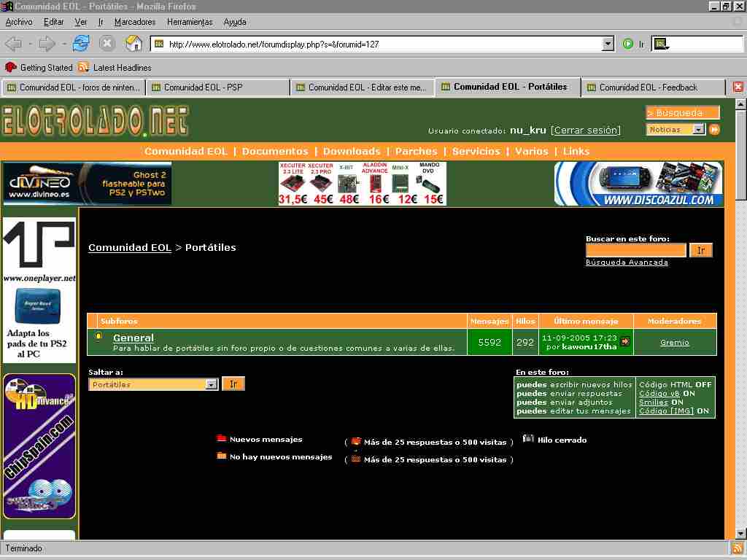This screenshot has width=747, height=560.
Task: Click the Comunidad EOL breadcrumb link
Action: 130,247
